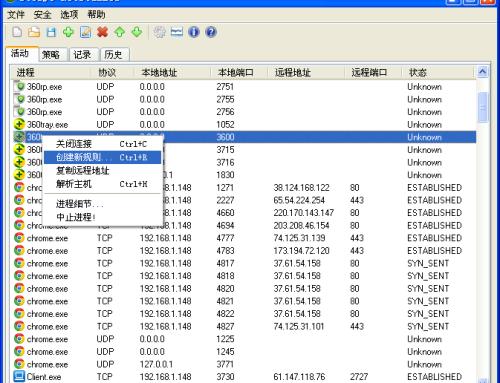Viewport: 500px width, 383px height.
Task: Sort by the 远程端口 column header
Action: 373,72
